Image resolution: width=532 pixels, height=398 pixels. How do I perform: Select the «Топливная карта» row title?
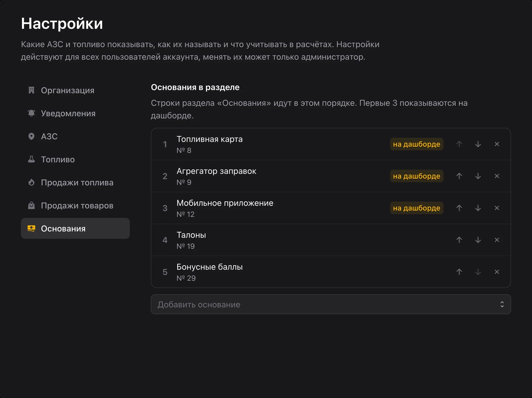pyautogui.click(x=209, y=139)
